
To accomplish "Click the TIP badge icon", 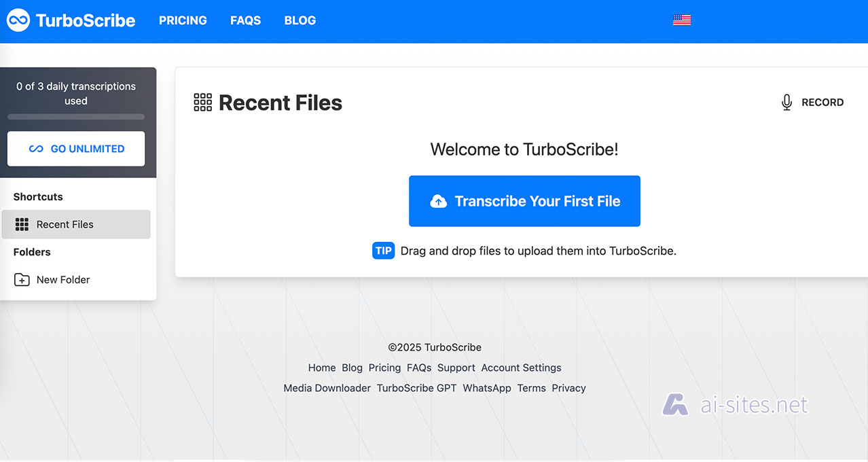I will click(x=383, y=250).
